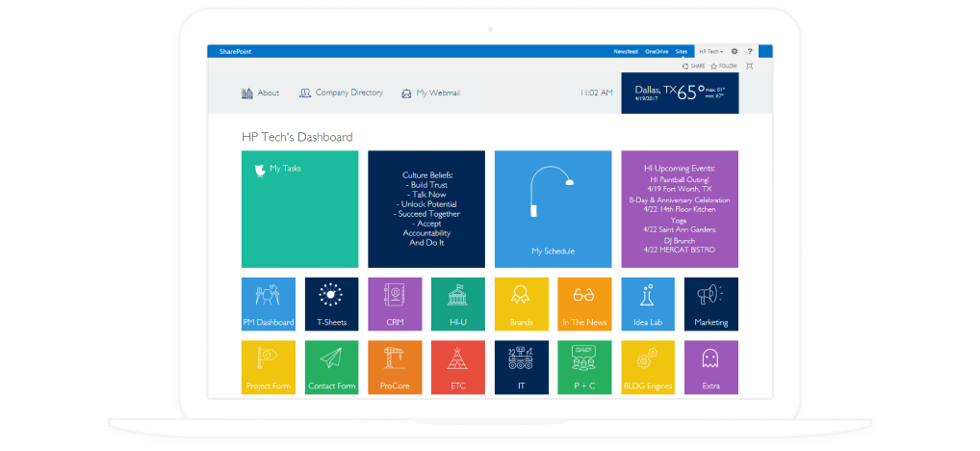Click the SHARE button

(x=694, y=66)
